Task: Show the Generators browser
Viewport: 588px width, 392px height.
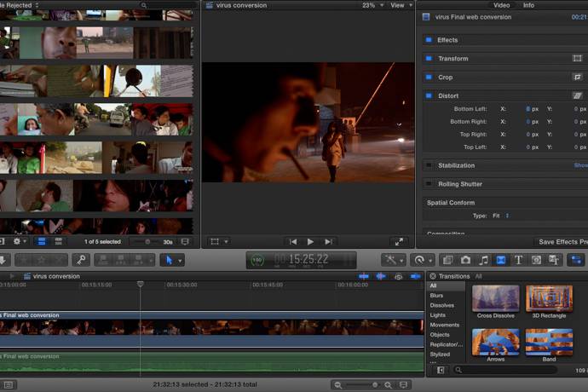Action: (x=536, y=260)
